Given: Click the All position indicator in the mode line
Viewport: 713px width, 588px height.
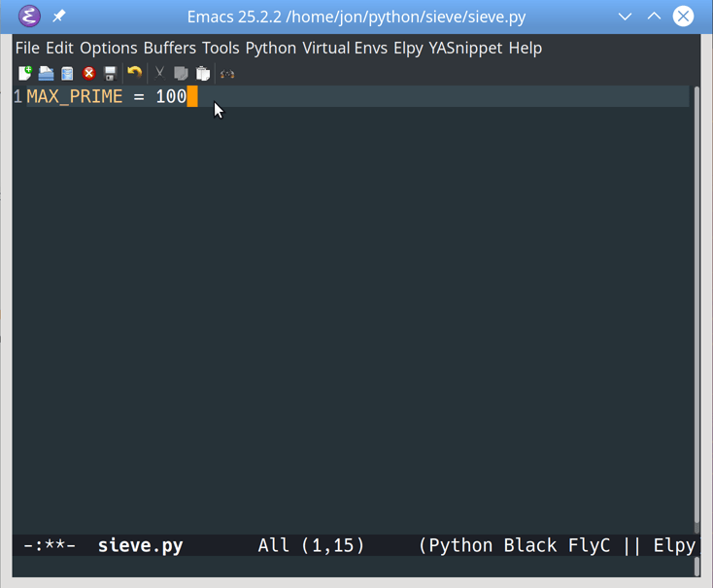Looking at the screenshot, I should point(273,545).
